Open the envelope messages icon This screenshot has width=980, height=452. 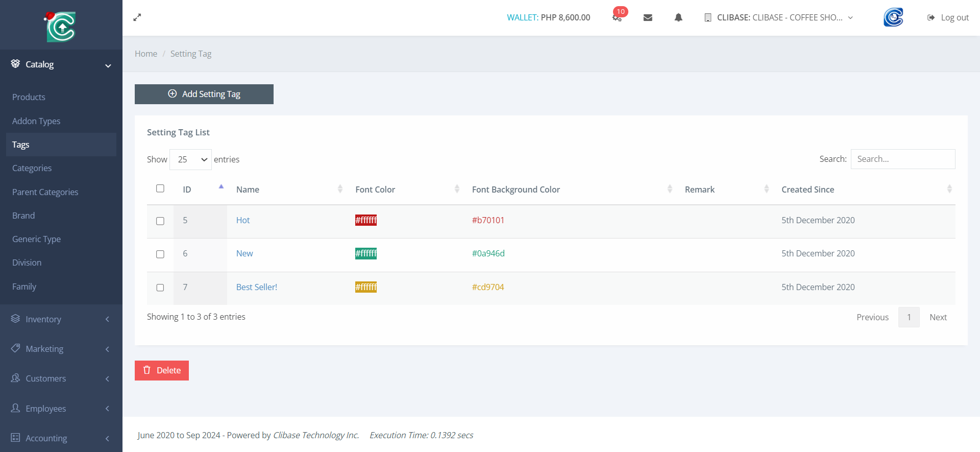648,17
